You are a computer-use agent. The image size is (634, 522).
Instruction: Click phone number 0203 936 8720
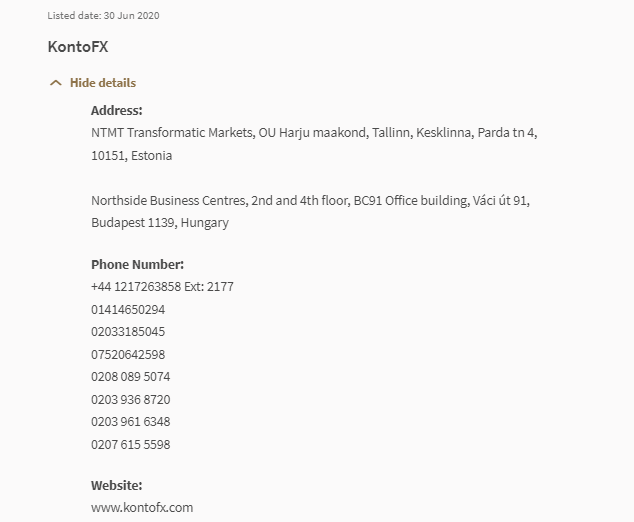(x=130, y=399)
